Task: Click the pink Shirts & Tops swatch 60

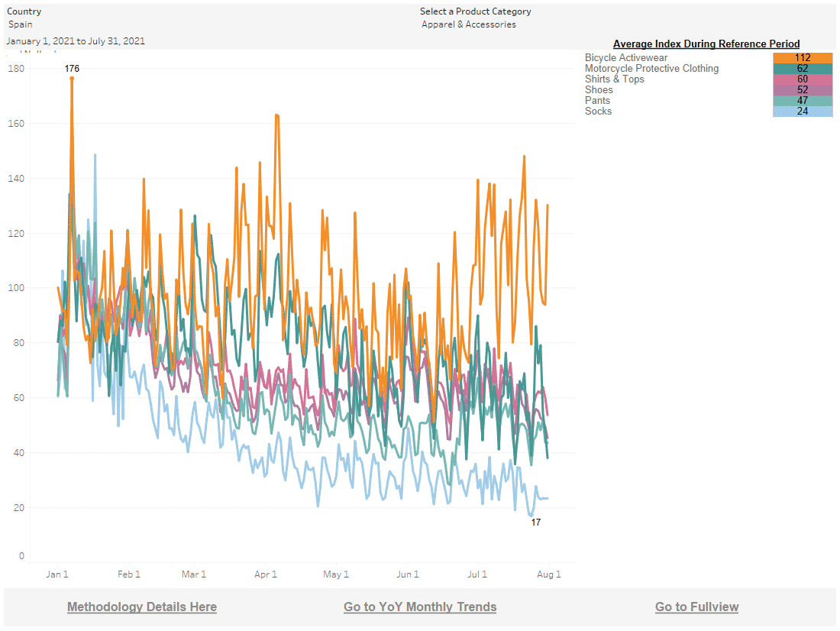Action: (x=802, y=79)
